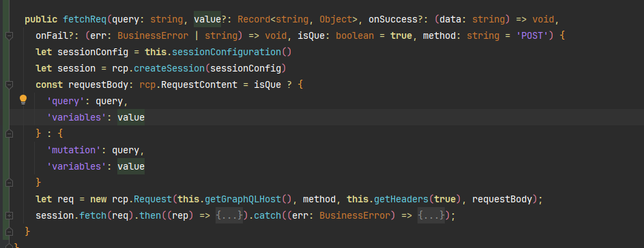Click isQue in the ternary expression
Viewport: 644px width, 248px height.
[267, 85]
